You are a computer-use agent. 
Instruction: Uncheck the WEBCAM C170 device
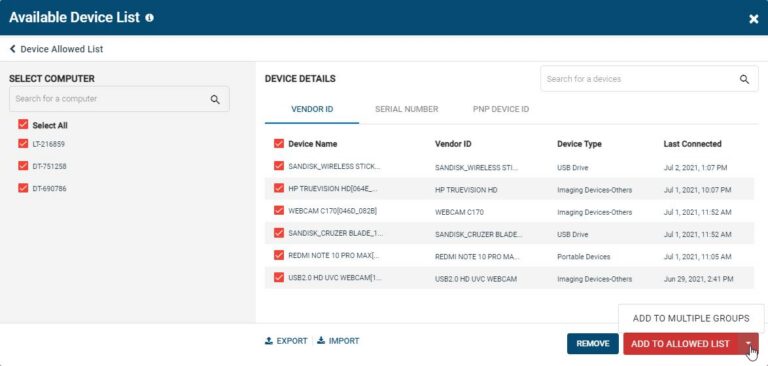[x=279, y=210]
